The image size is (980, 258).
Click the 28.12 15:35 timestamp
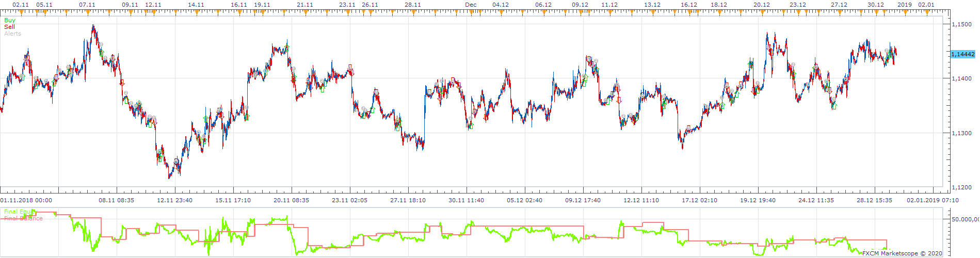click(x=875, y=200)
